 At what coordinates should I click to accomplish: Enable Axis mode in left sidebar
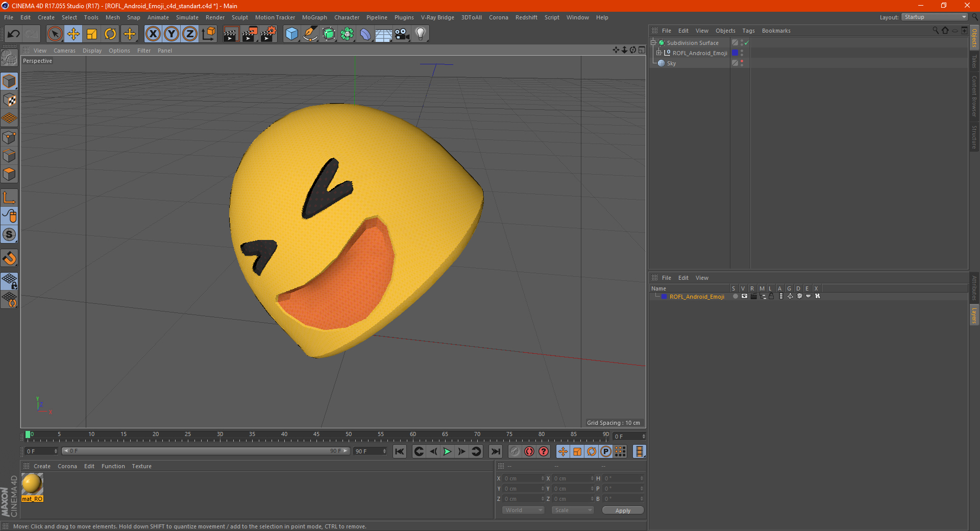9,198
